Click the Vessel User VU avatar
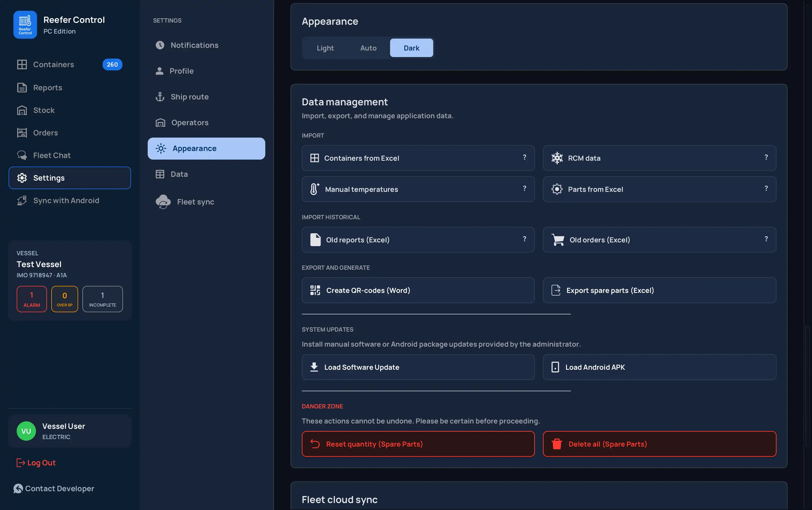812x510 pixels. click(x=26, y=431)
